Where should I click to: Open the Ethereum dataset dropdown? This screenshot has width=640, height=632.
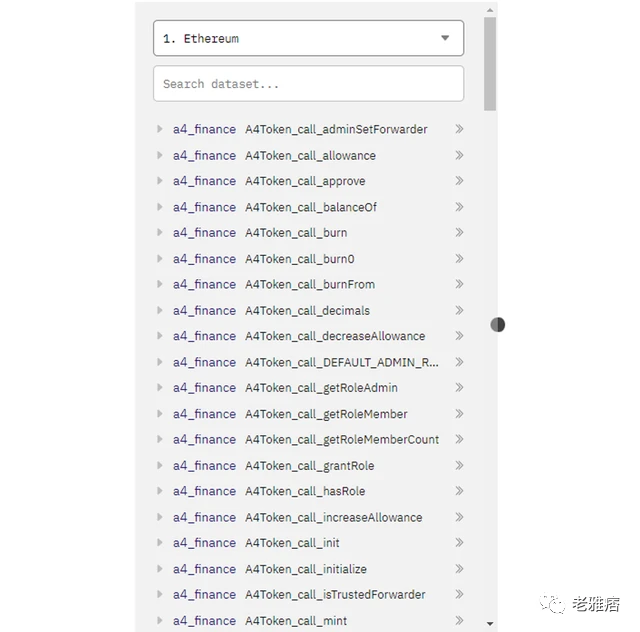click(308, 38)
